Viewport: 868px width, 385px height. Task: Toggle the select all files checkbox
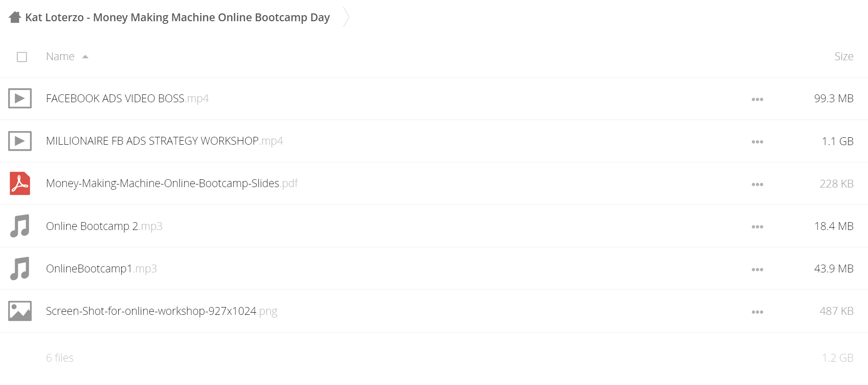coord(22,57)
